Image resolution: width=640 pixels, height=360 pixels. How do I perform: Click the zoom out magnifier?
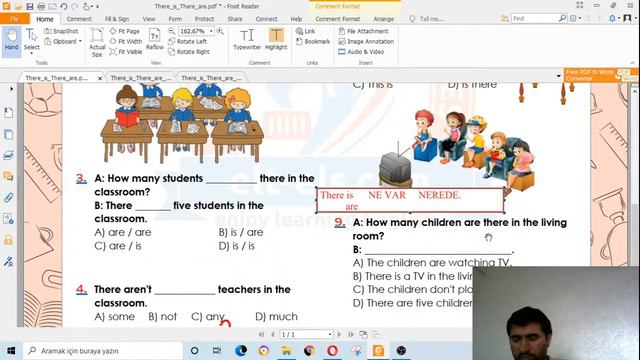click(171, 31)
